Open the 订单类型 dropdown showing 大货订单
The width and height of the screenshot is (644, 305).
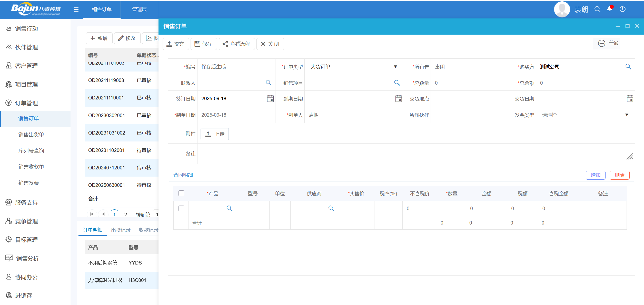point(395,67)
